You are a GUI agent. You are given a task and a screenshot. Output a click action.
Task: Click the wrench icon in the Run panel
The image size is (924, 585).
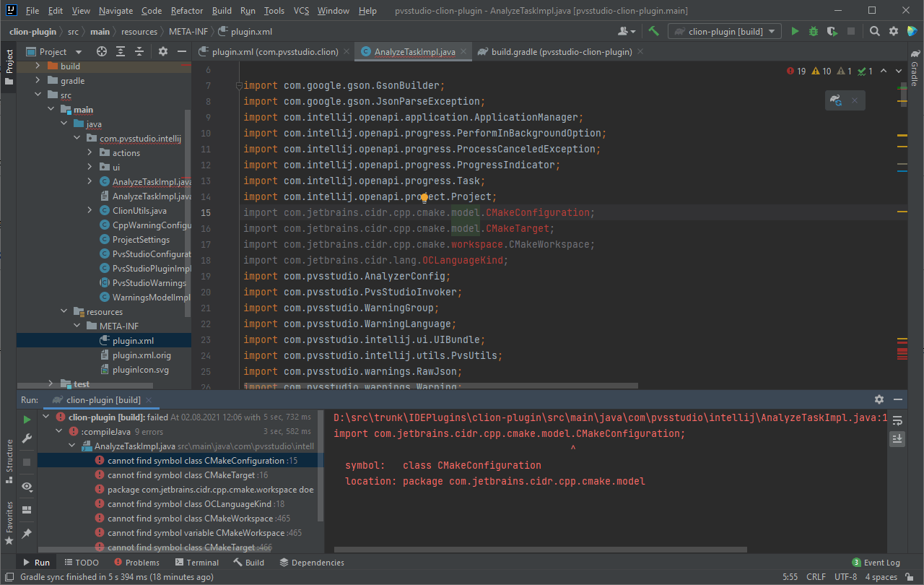pos(27,438)
